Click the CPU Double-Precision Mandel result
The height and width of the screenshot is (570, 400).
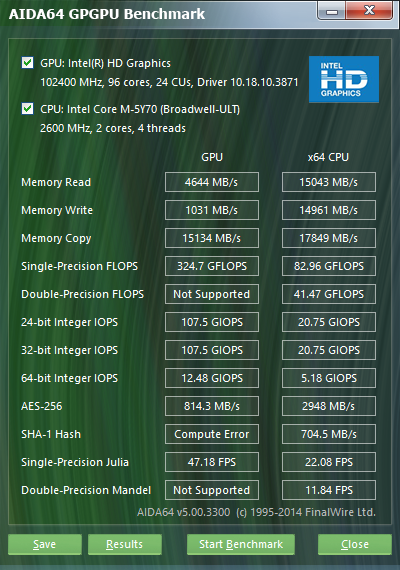(329, 490)
